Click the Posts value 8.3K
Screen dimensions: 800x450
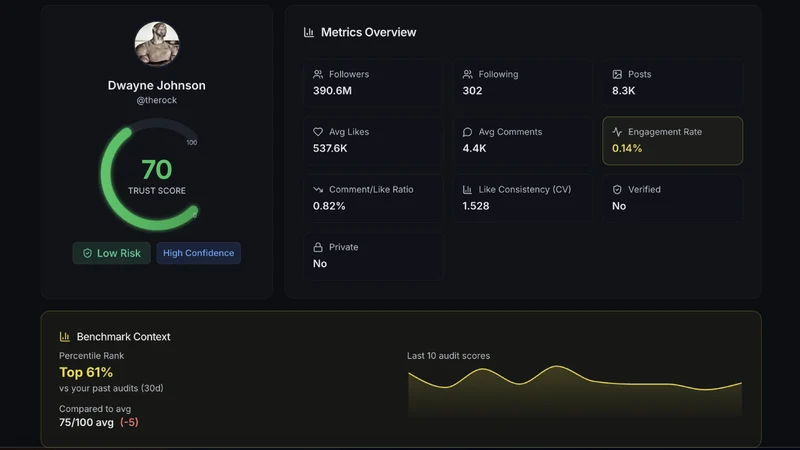623,91
